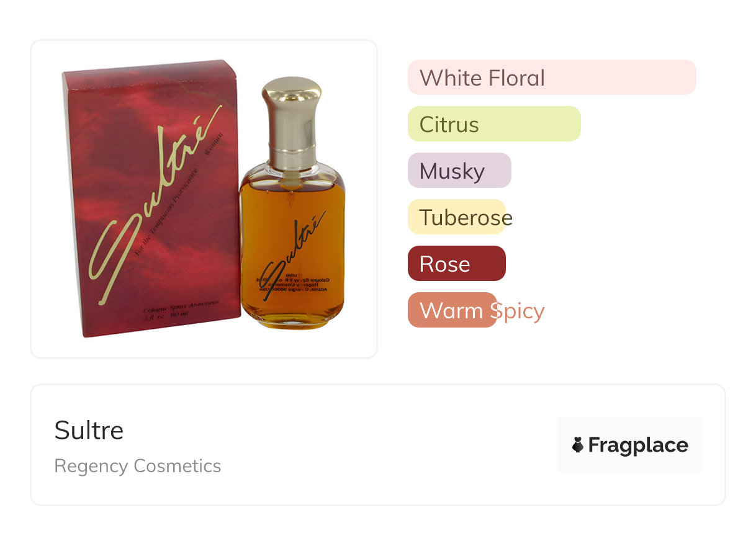This screenshot has height=536, width=756.
Task: Select the White Floral accord bar
Action: click(x=552, y=78)
